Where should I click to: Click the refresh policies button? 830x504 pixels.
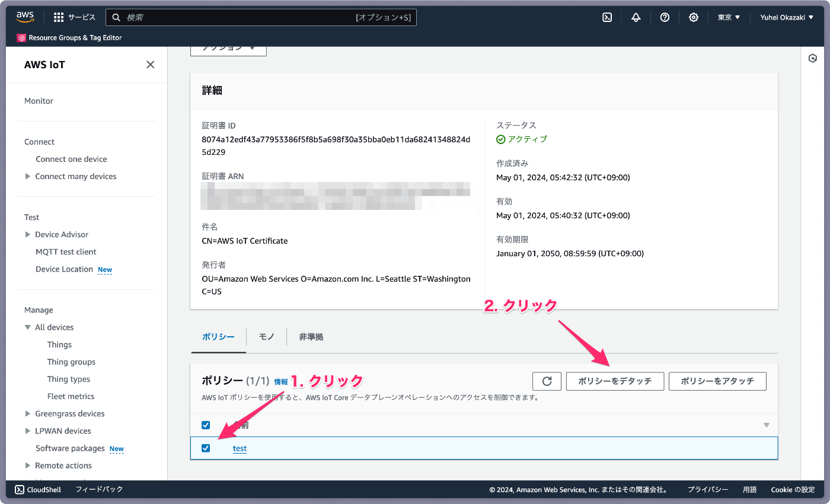[547, 381]
